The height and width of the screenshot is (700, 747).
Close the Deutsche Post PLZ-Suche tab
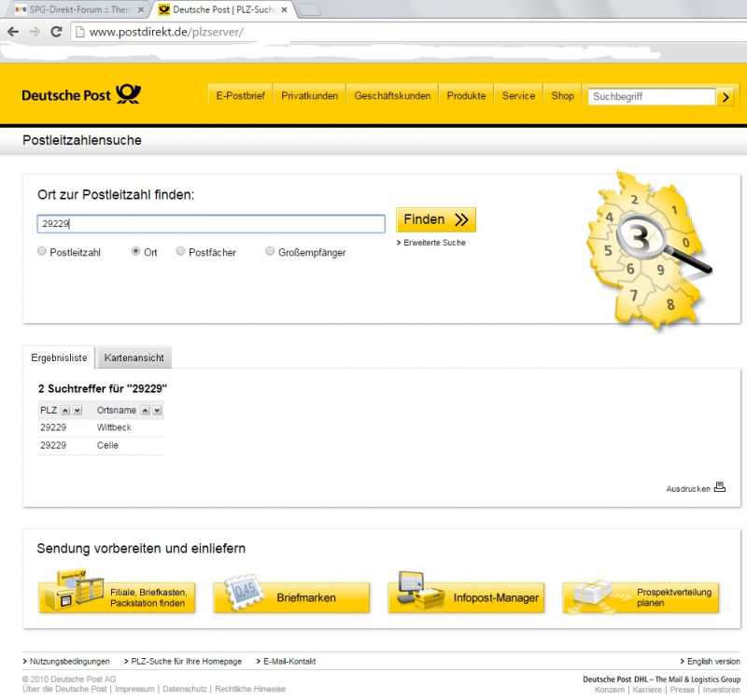(285, 9)
